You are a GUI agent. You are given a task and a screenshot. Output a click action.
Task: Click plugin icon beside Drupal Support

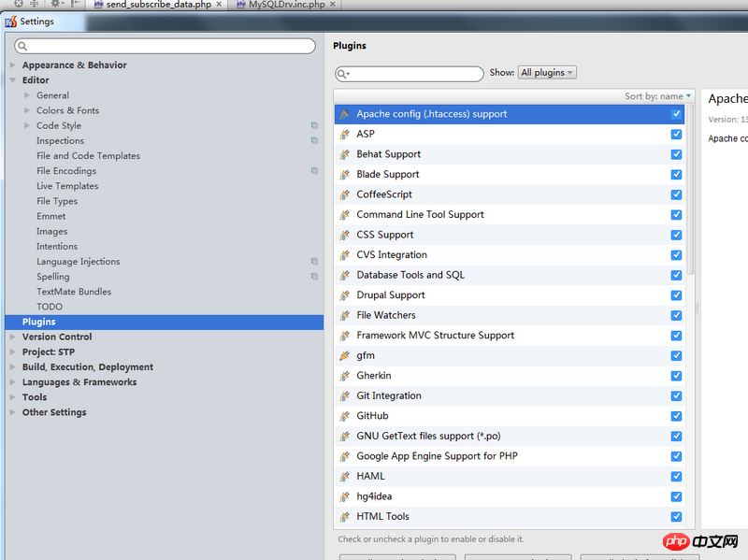click(344, 295)
